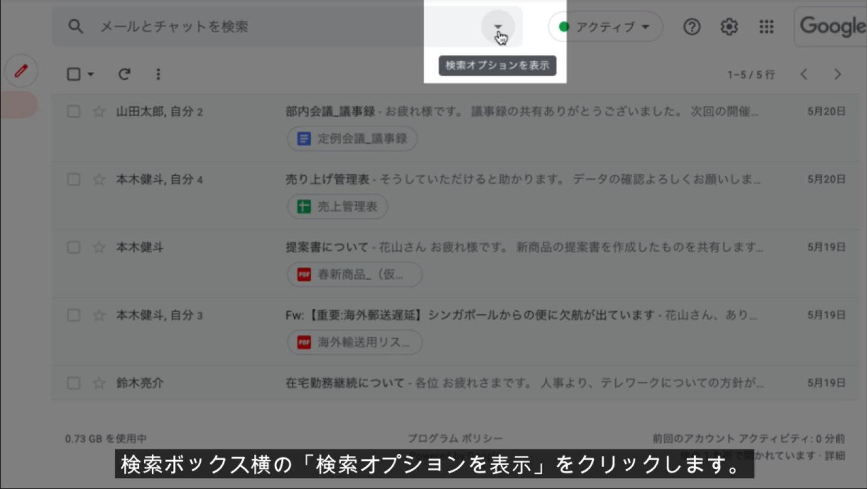This screenshot has width=868, height=489.
Task: Open the 提案書について email subject
Action: 327,247
